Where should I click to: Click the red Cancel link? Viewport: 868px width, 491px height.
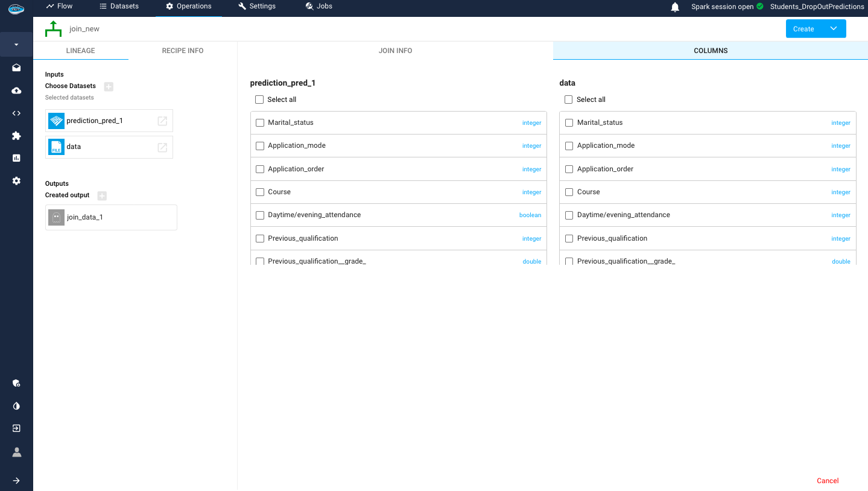[x=828, y=481]
